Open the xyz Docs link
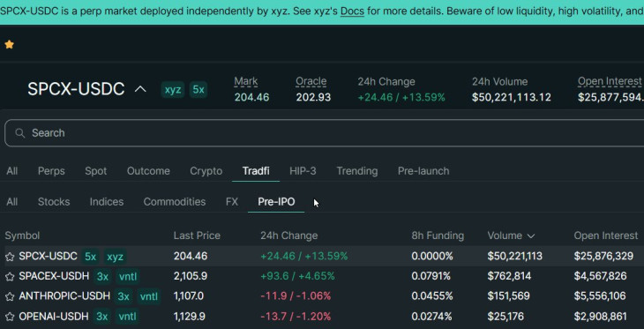Image resolution: width=644 pixels, height=329 pixels. (x=352, y=11)
